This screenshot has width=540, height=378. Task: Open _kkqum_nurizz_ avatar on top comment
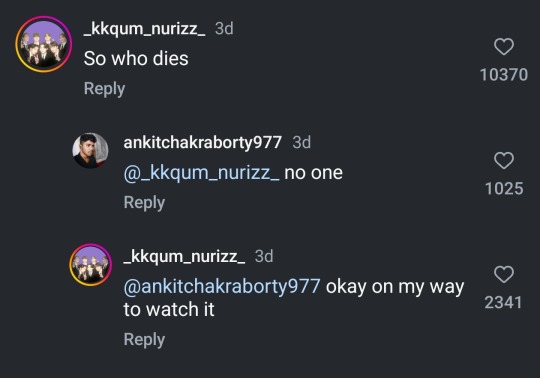coord(44,44)
